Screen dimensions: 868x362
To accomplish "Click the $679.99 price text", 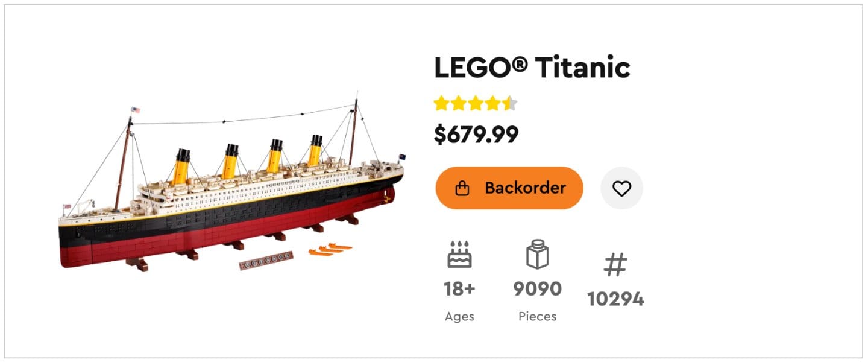I will click(477, 134).
